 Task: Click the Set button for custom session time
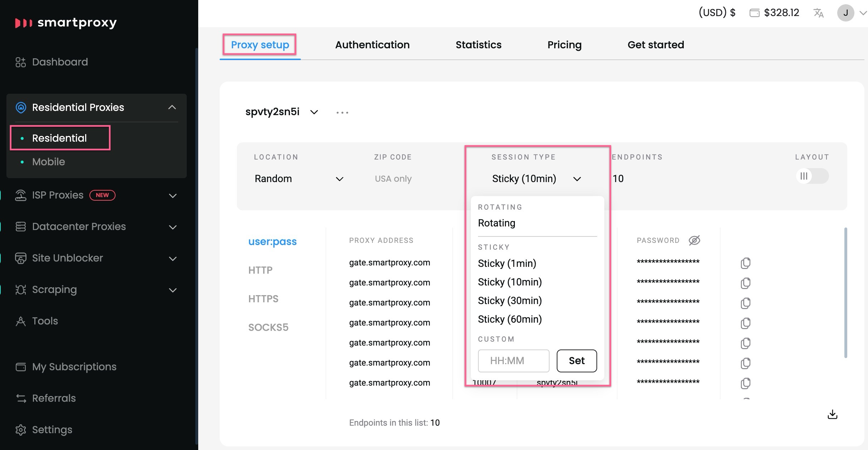coord(576,361)
